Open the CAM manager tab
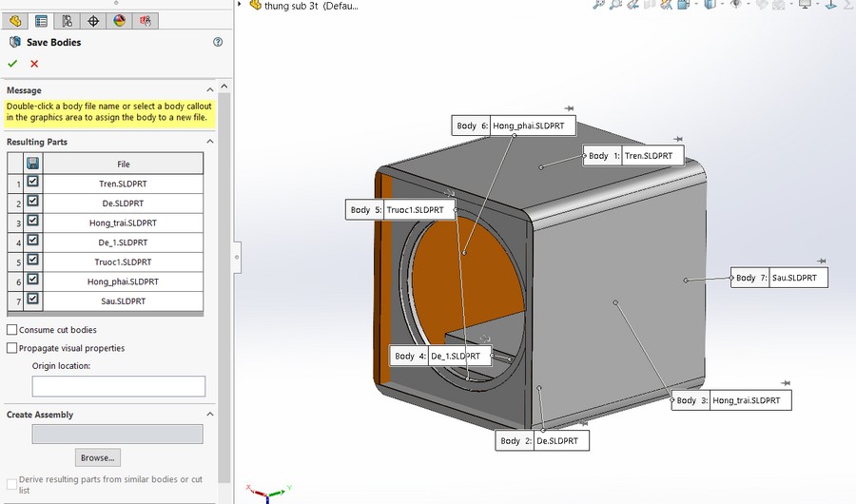856x504 pixels. coord(146,21)
